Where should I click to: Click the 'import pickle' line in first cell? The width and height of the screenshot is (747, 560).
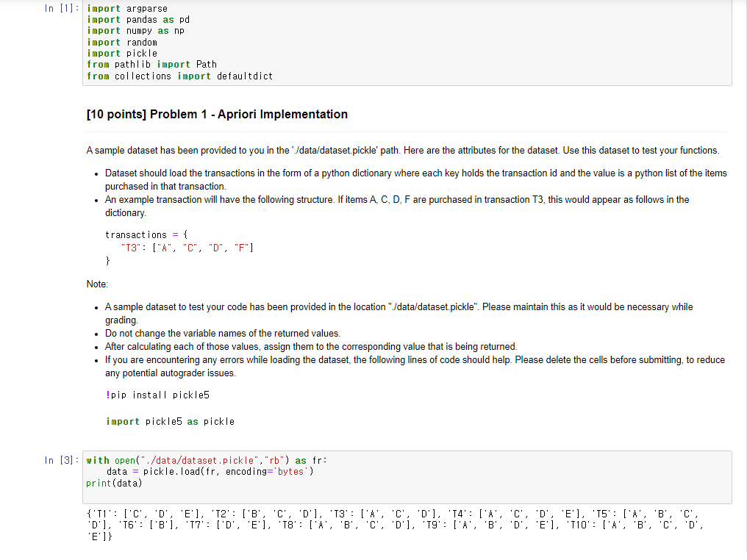pos(122,54)
